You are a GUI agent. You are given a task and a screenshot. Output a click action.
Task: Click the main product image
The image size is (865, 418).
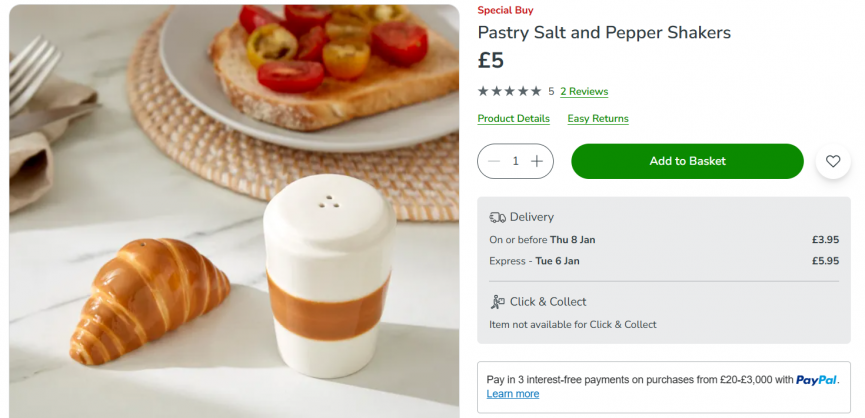[x=234, y=210]
